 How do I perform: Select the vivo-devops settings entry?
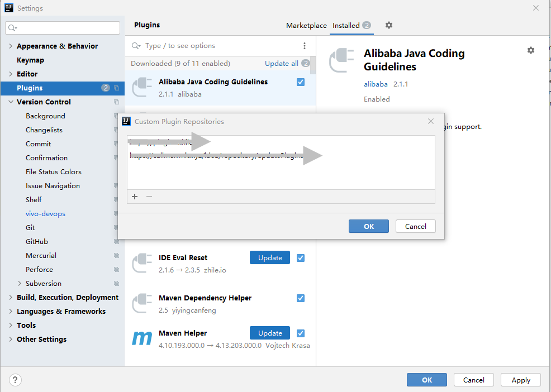coord(45,213)
